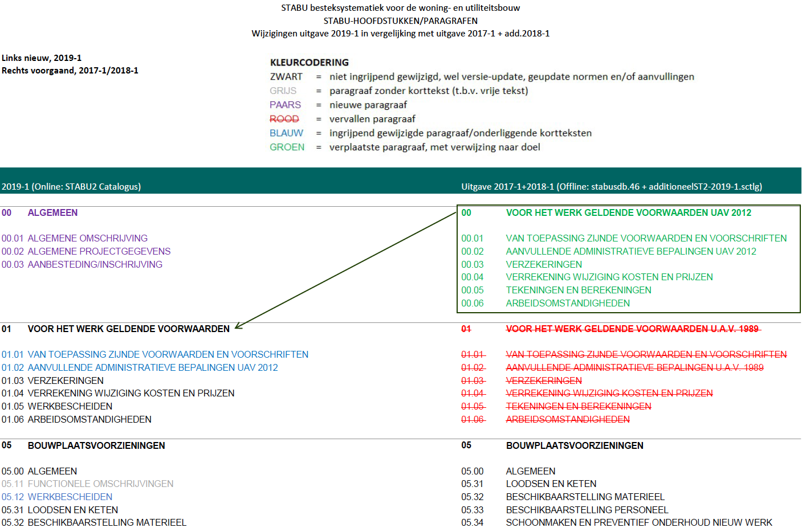This screenshot has height=532, width=802.
Task: Click the struck-through 'ROOD' legend label
Action: tap(284, 119)
